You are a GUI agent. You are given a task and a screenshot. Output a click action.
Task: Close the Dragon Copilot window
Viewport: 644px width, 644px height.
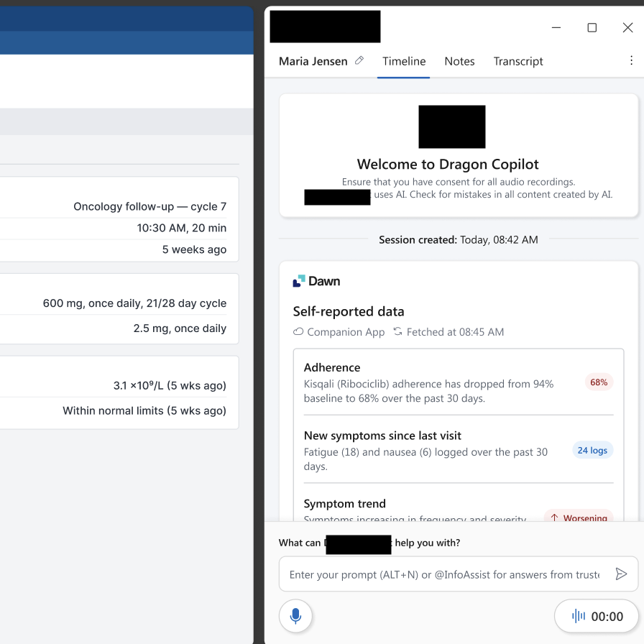[x=627, y=27]
